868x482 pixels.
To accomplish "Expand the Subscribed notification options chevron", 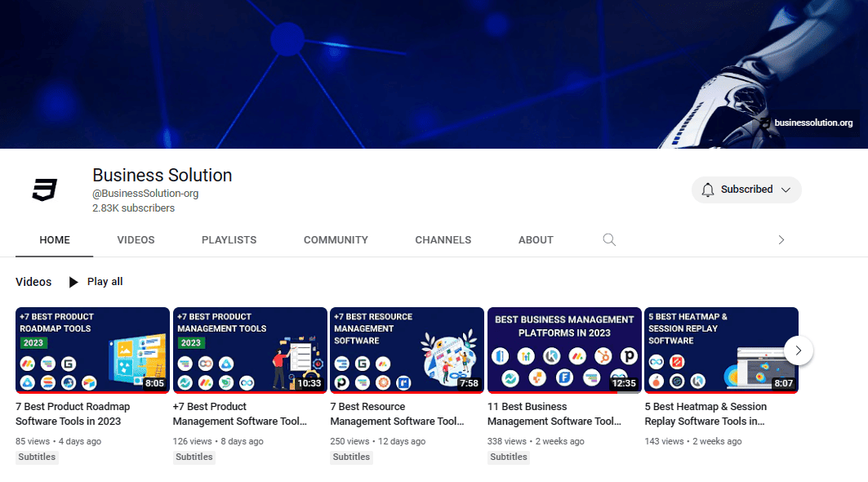I will (786, 189).
